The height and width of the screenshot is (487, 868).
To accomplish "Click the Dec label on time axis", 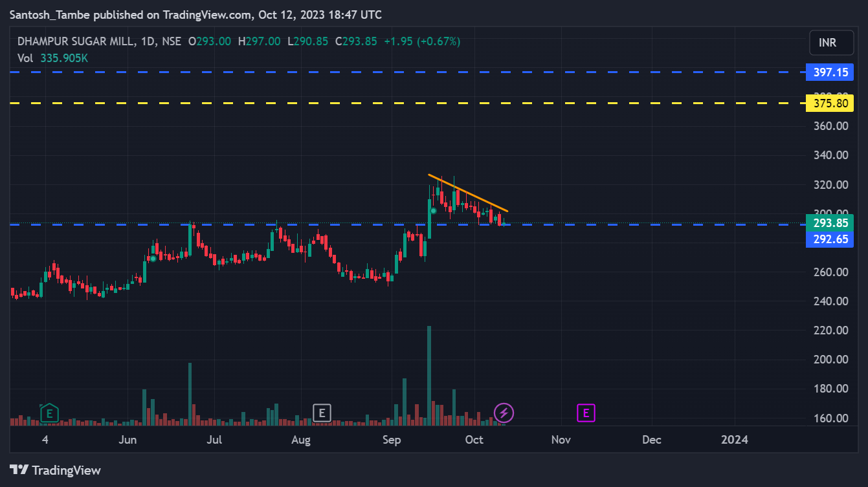I will point(652,440).
